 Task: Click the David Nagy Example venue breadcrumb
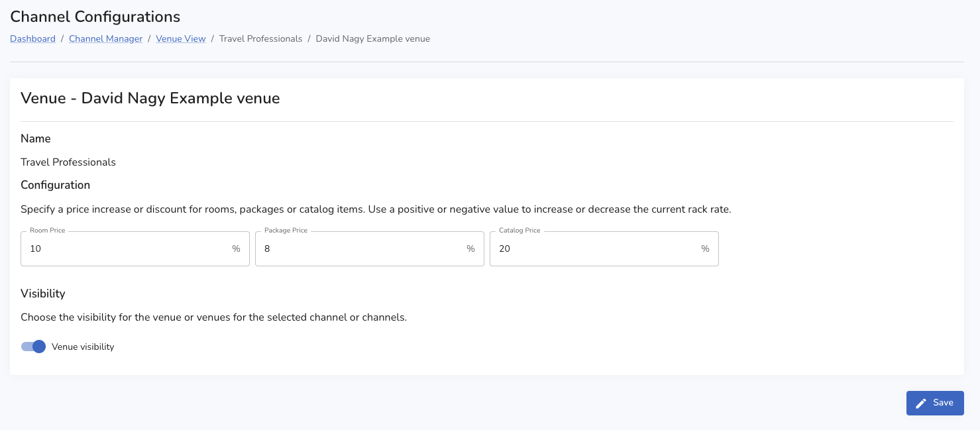(x=372, y=39)
